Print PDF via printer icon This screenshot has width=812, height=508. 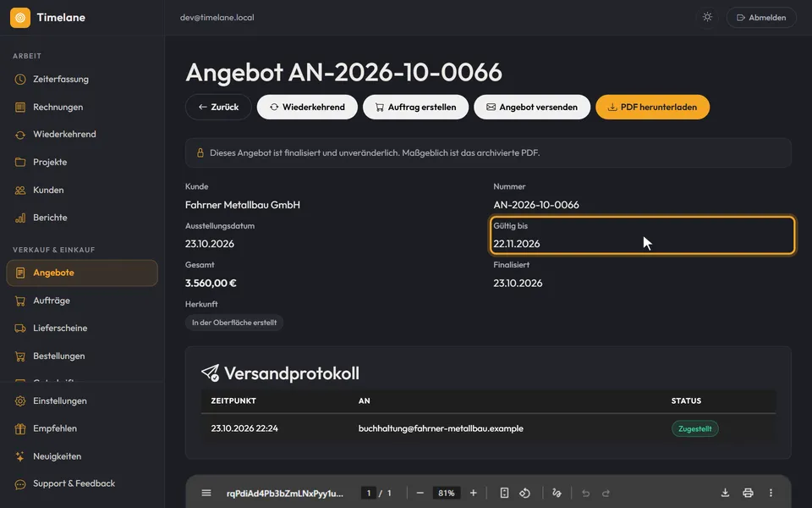pyautogui.click(x=748, y=493)
